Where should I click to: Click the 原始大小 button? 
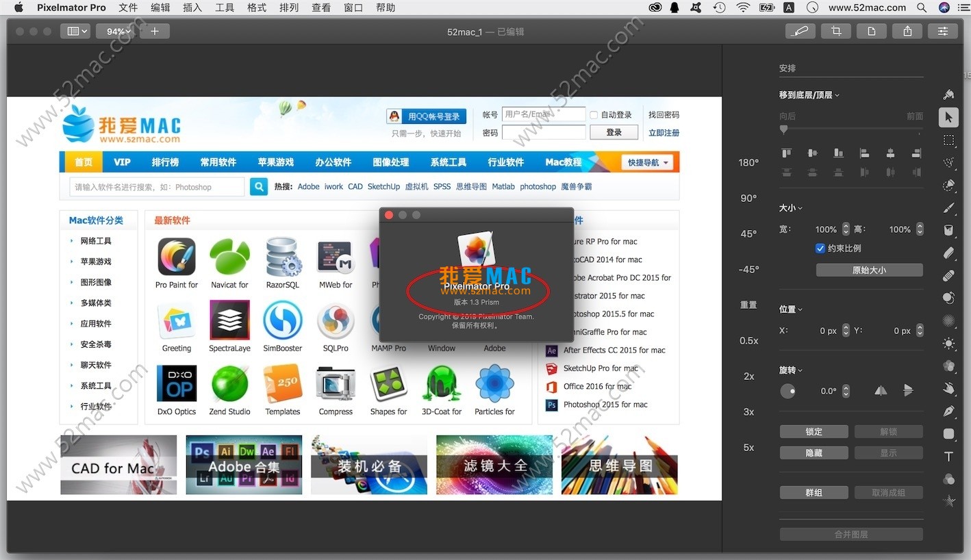click(869, 270)
